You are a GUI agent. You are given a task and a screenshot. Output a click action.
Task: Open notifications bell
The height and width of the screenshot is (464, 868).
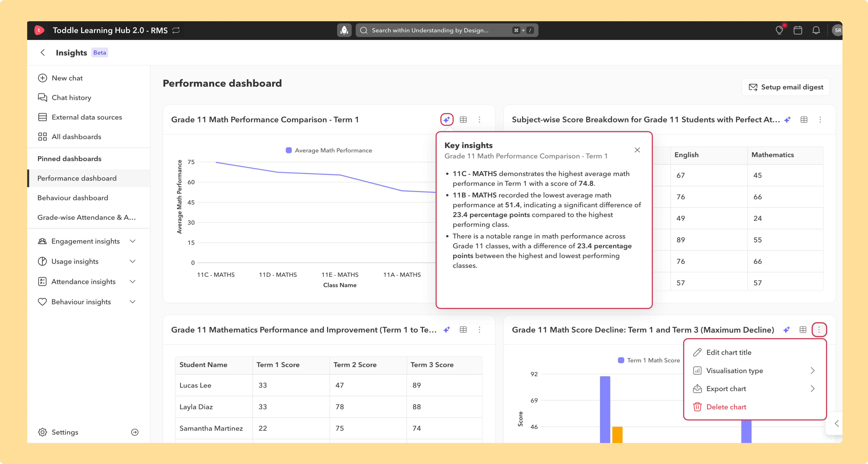(816, 30)
